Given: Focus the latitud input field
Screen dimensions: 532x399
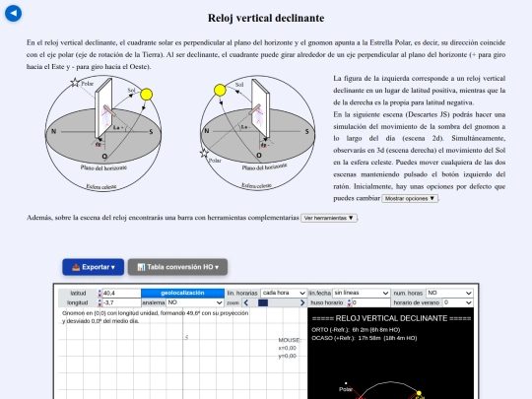Looking at the screenshot, I should point(121,294).
